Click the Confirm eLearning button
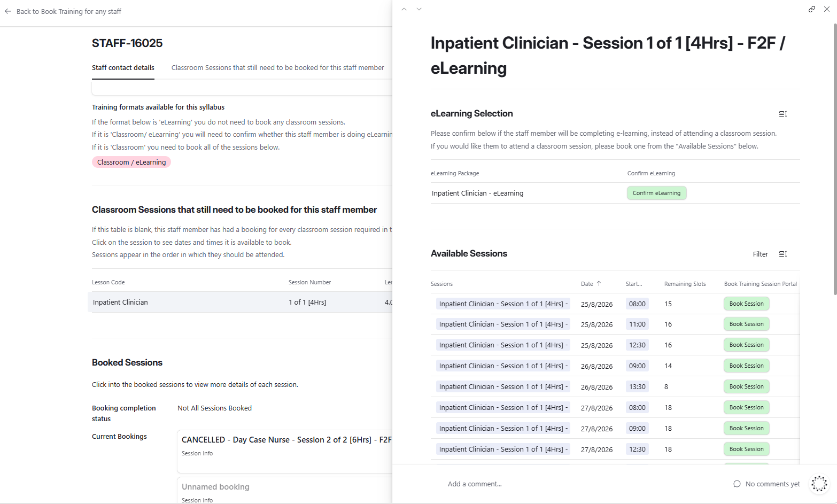Screen dimensions: 837x504 (x=656, y=193)
